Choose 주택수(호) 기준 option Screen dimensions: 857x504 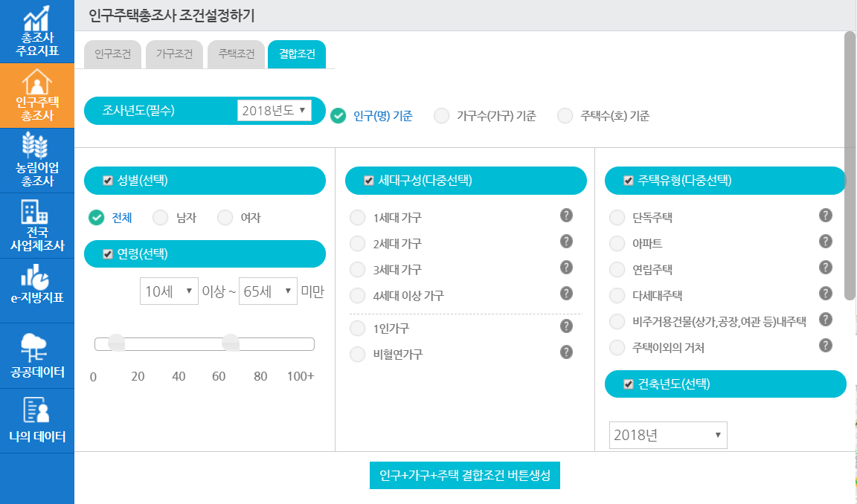pos(564,115)
